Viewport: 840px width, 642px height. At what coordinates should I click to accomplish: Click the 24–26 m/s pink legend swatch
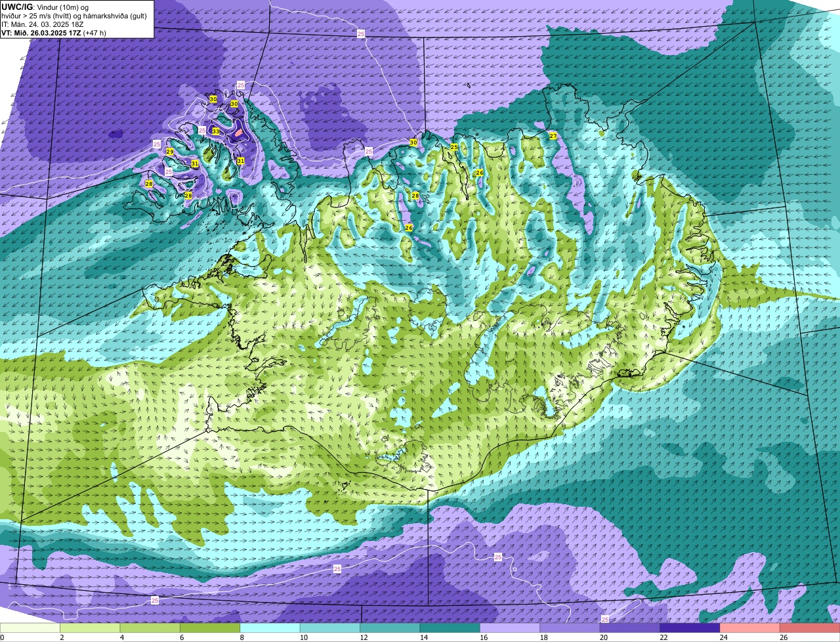(750, 628)
